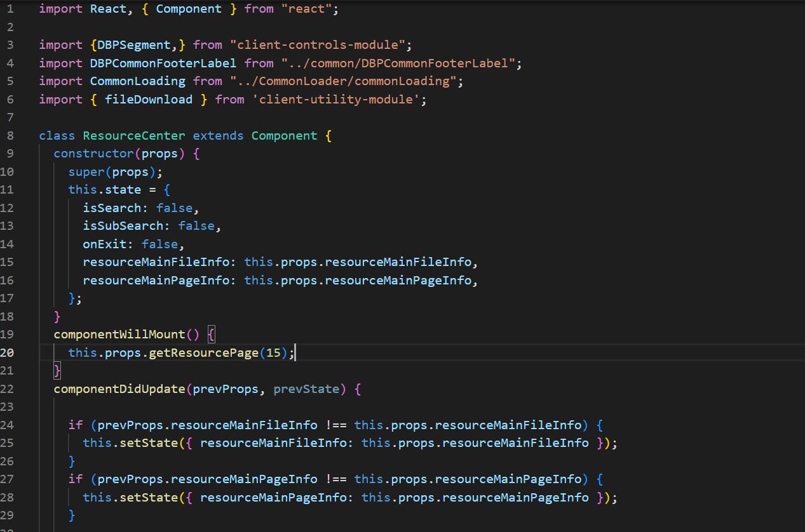Click the React identifier on line 1
This screenshot has height=532, width=805.
(109, 9)
